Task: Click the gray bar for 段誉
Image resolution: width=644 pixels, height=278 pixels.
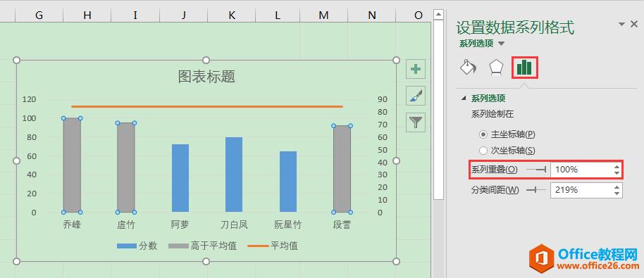Action: pyautogui.click(x=342, y=169)
